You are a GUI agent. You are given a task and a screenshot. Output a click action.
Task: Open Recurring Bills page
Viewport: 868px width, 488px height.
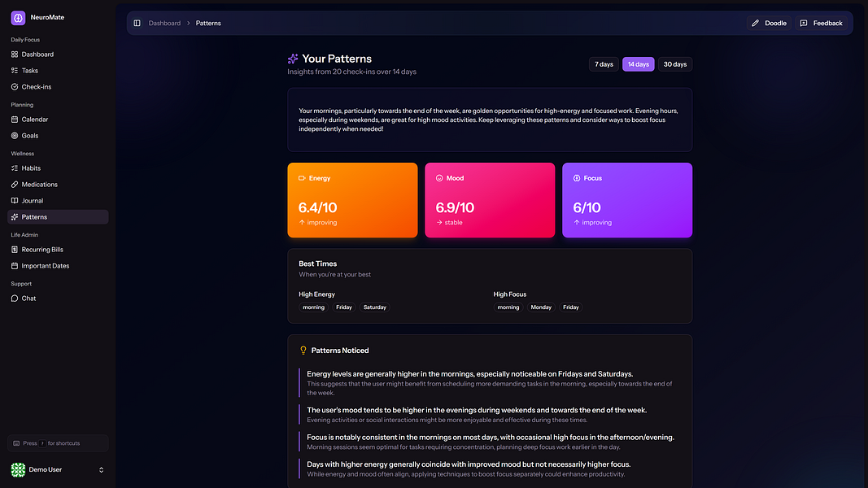point(58,250)
